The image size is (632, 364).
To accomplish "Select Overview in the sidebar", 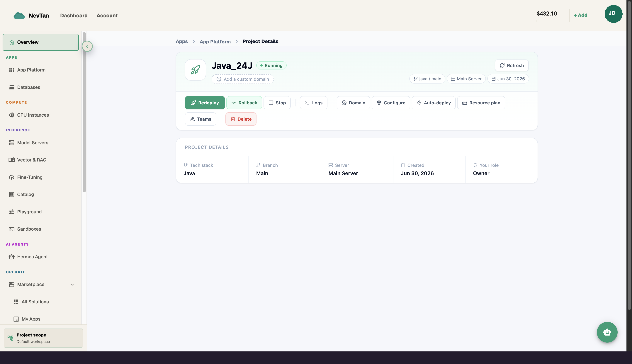I will tap(40, 42).
